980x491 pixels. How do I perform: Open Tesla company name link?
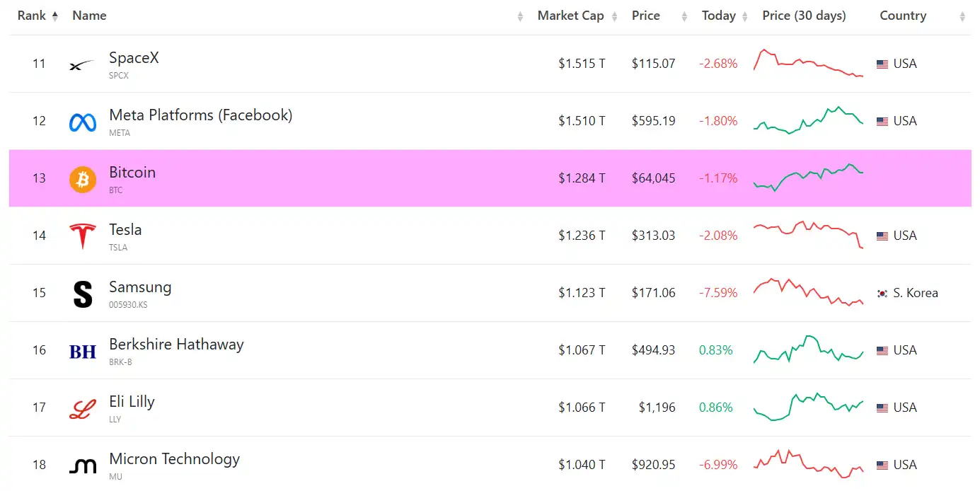[x=125, y=230]
